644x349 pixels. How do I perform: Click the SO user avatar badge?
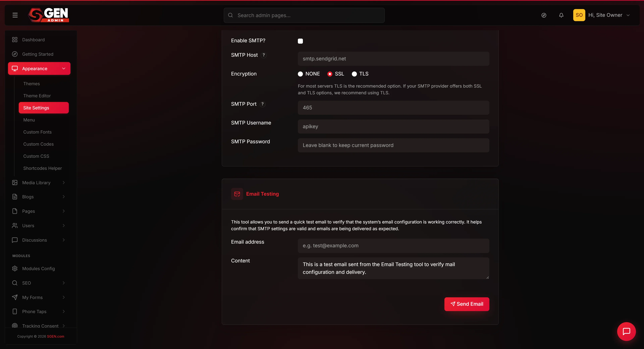(x=579, y=15)
